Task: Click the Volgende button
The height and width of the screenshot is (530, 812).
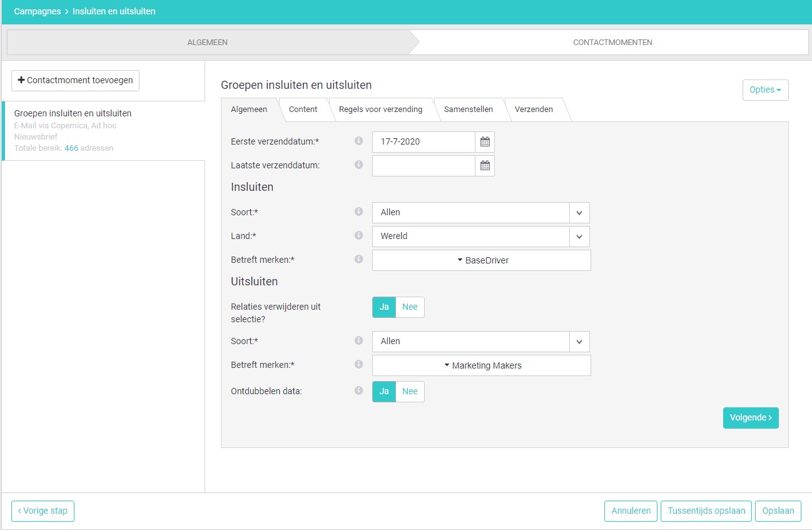Action: click(x=751, y=418)
